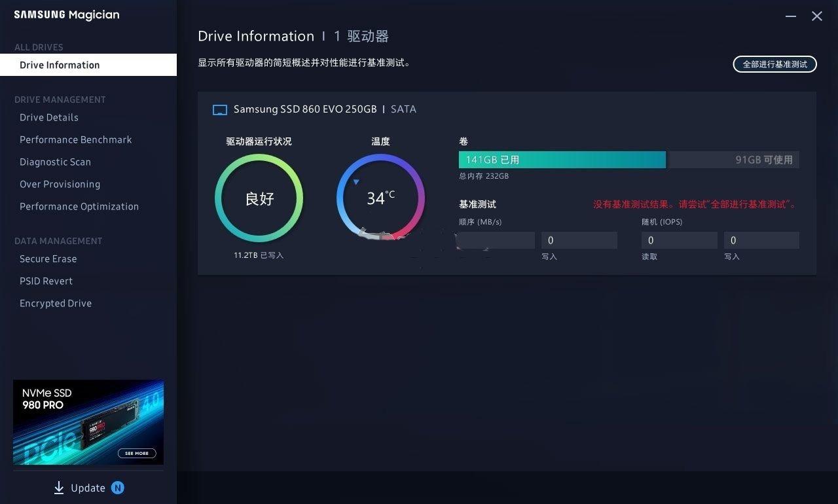The width and height of the screenshot is (838, 504).
Task: Go to Performance Benchmark section
Action: 76,140
